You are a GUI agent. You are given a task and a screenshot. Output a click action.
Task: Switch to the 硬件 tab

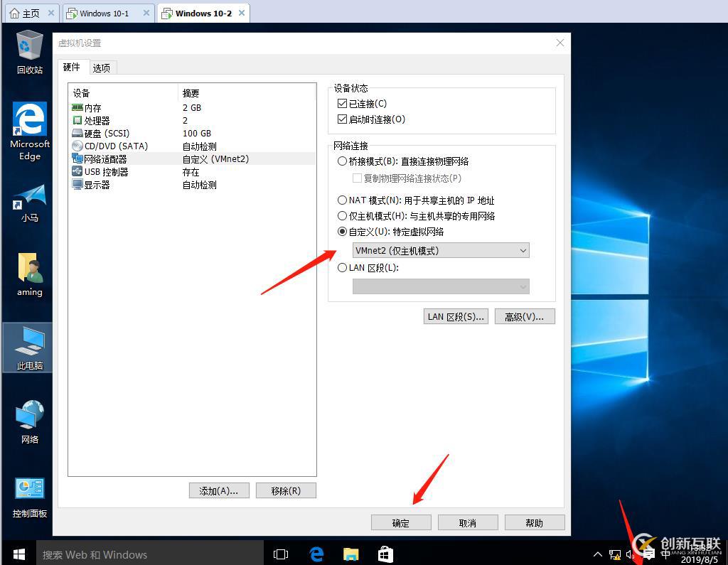72,68
